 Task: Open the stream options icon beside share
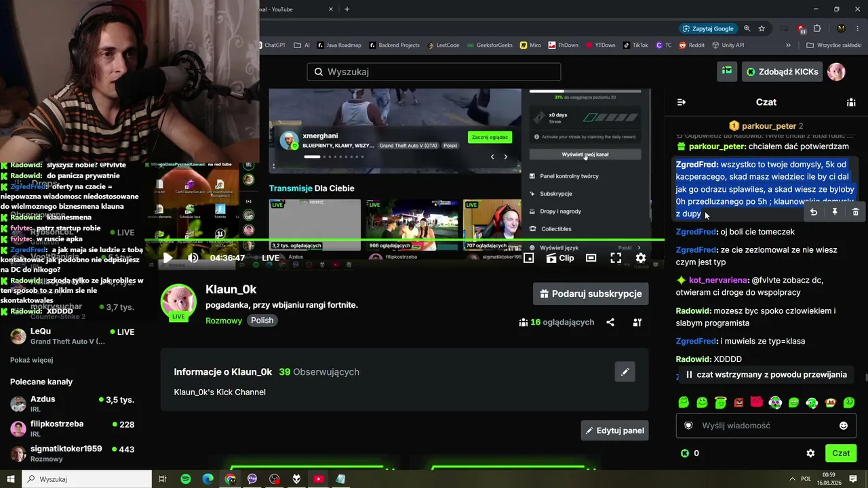(637, 323)
